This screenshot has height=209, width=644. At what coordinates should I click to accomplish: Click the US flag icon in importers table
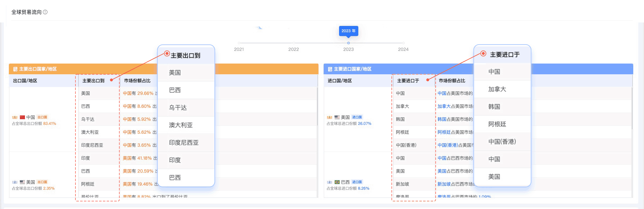pyautogui.click(x=337, y=117)
